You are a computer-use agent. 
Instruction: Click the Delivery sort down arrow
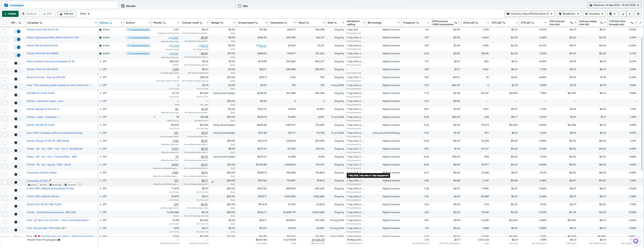111,23
